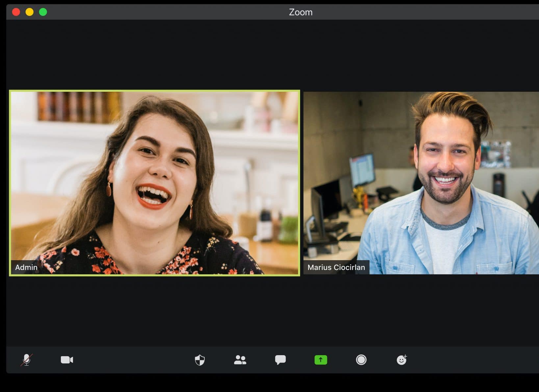The width and height of the screenshot is (539, 392).
Task: Click the Admin name label
Action: 26,267
